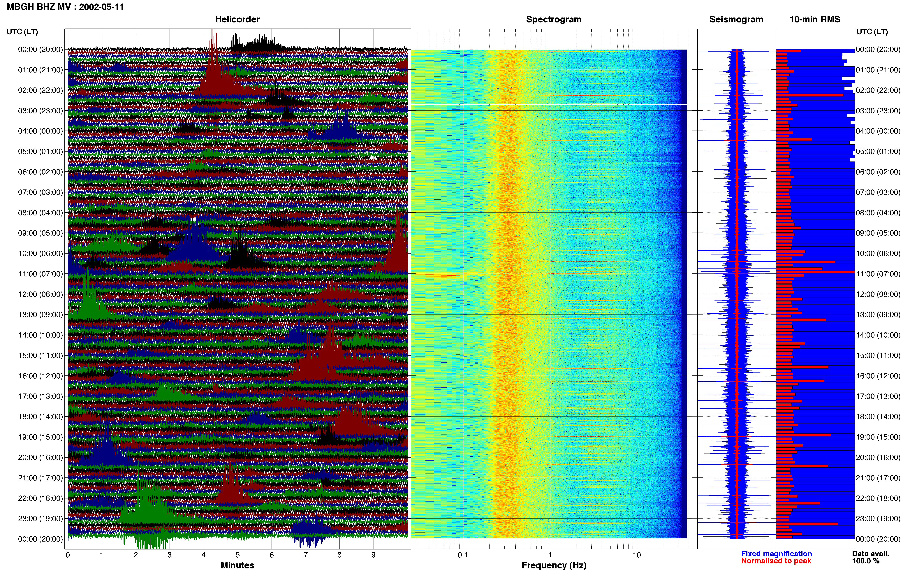Click the Minutes axis title

coord(237,565)
